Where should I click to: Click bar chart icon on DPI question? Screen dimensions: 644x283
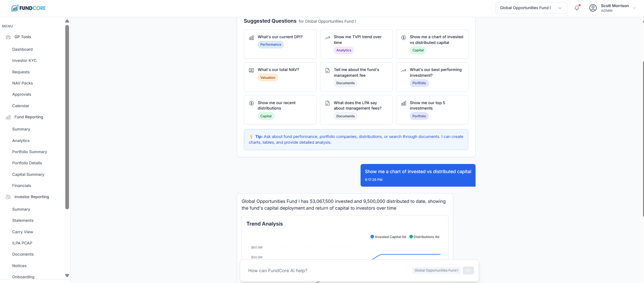tap(251, 38)
